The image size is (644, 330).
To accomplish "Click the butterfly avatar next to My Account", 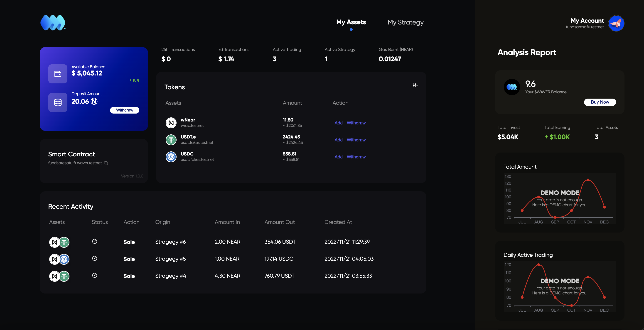I will pyautogui.click(x=616, y=23).
